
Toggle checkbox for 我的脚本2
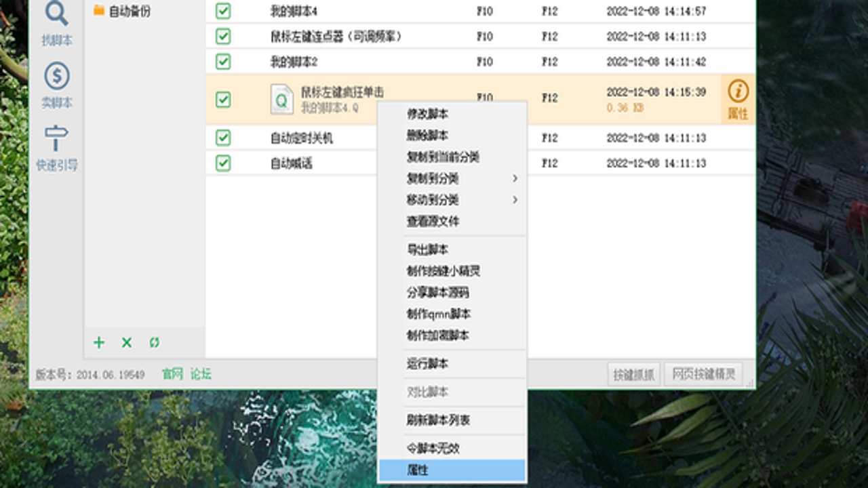coord(223,62)
